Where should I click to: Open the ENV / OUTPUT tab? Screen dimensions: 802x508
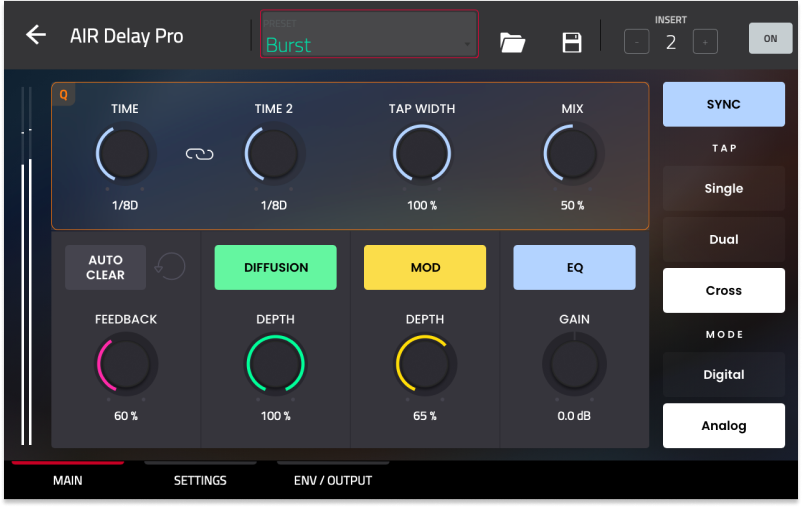click(333, 480)
